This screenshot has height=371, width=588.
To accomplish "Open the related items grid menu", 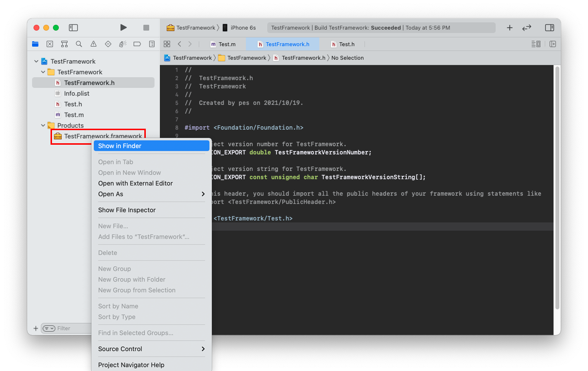I will [167, 44].
